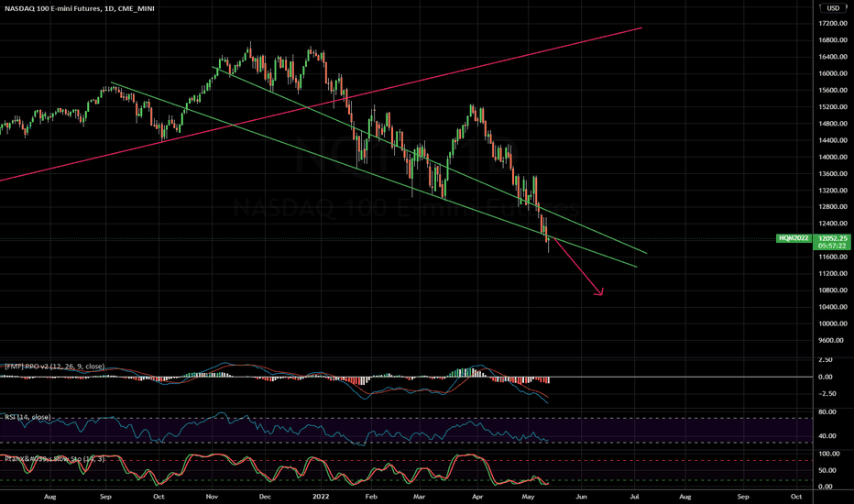The height and width of the screenshot is (504, 854).
Task: Click the Nov label on time axis
Action: click(212, 497)
